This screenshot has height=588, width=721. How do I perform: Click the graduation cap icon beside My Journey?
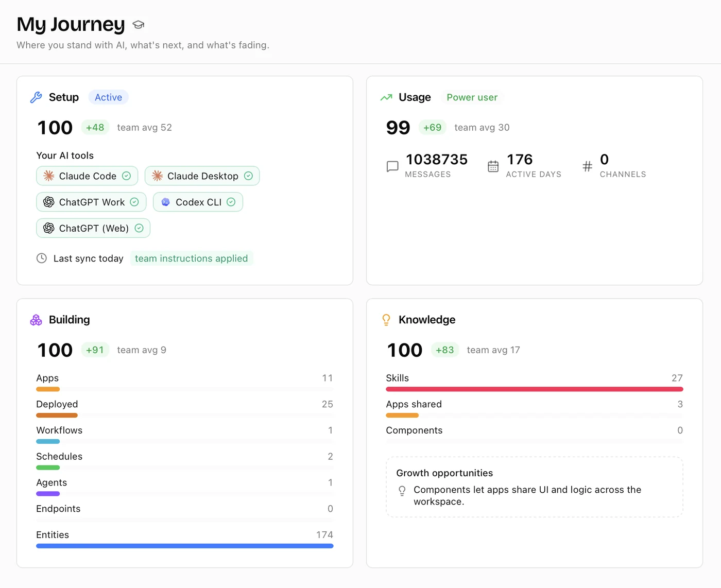click(x=138, y=25)
